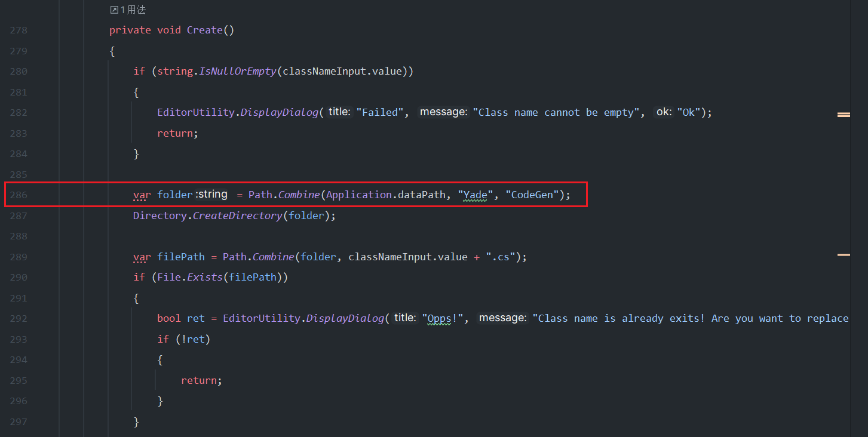
Task: Click the "Class name cannot be empty" string
Action: [556, 112]
